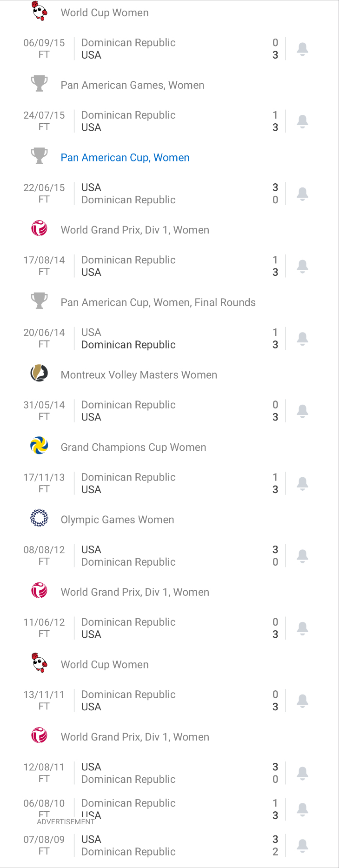Click the Pan American Cup Final Rounds trophy
The width and height of the screenshot is (339, 868).
pos(40,301)
